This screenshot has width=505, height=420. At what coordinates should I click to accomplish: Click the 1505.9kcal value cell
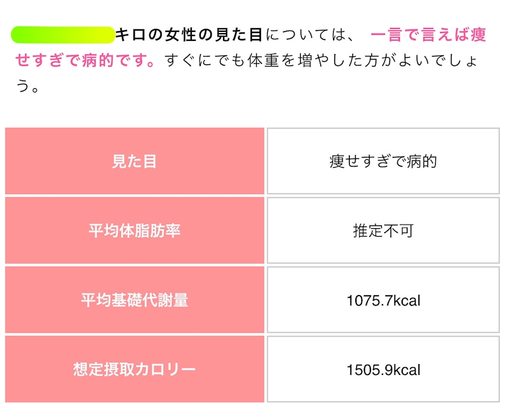(383, 369)
